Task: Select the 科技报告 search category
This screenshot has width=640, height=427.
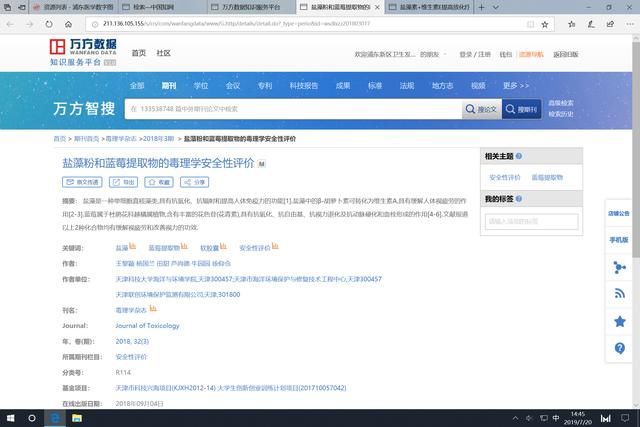Action: tap(304, 86)
